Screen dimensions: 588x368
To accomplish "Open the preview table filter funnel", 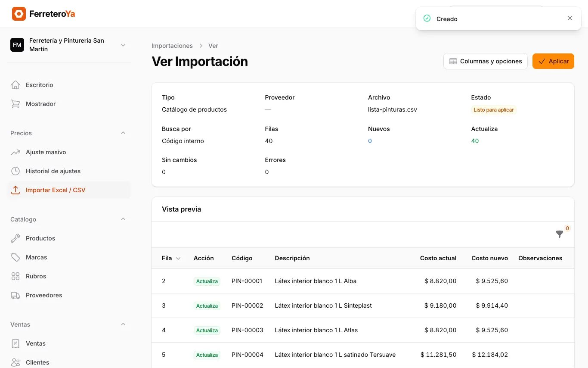I will click(x=560, y=234).
